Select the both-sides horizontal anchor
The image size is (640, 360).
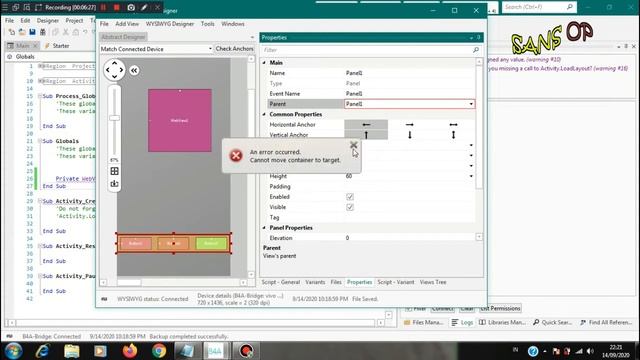click(453, 124)
